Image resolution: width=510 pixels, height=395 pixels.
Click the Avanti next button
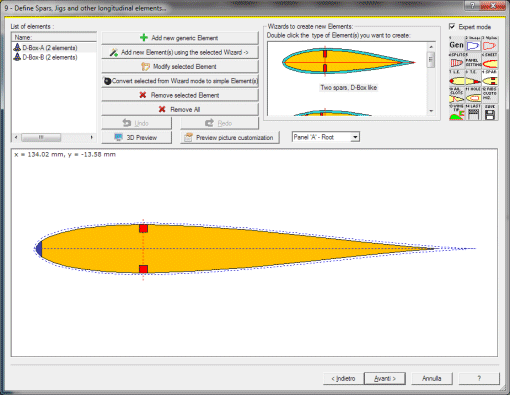385,378
